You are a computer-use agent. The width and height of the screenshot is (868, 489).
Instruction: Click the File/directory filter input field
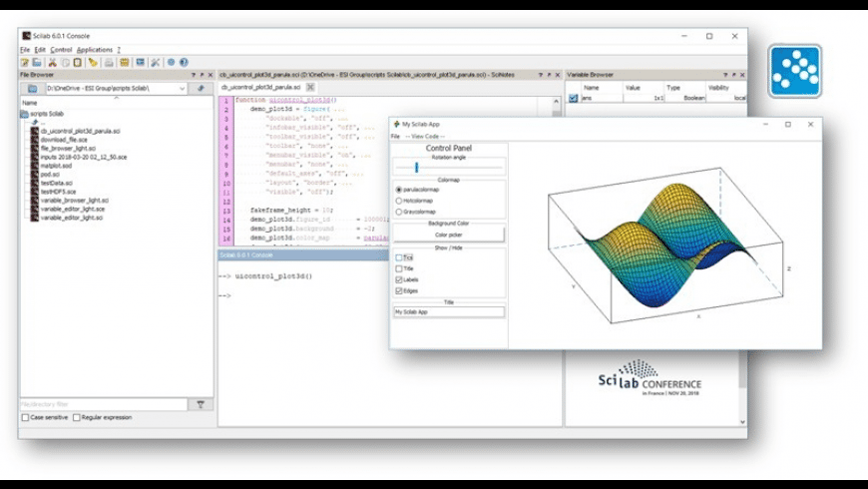coord(104,405)
